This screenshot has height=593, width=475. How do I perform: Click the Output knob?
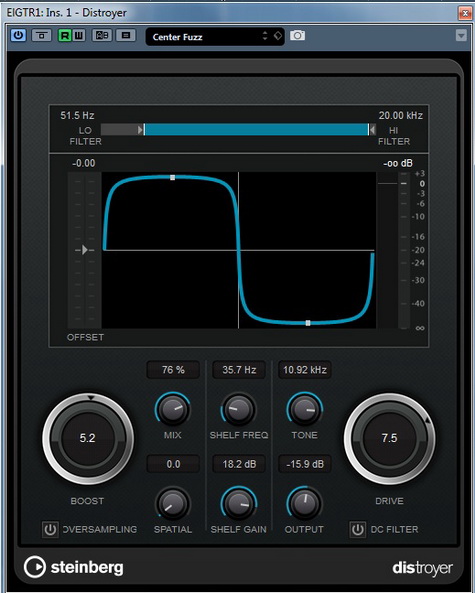pos(304,504)
